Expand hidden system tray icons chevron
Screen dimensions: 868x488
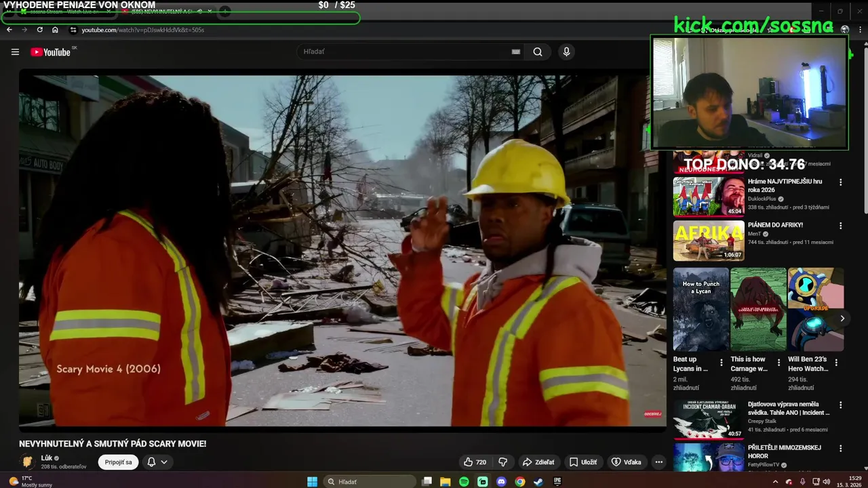(775, 481)
